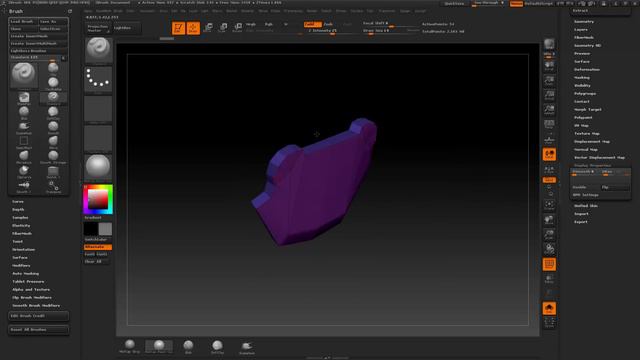Expand Geometry section in Tool palette

(584, 22)
